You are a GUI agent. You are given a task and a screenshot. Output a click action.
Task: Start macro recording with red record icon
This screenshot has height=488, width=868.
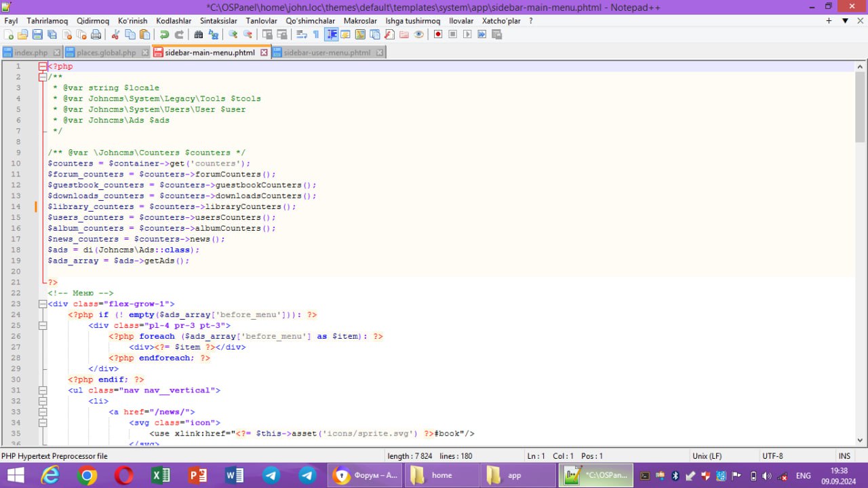point(438,35)
